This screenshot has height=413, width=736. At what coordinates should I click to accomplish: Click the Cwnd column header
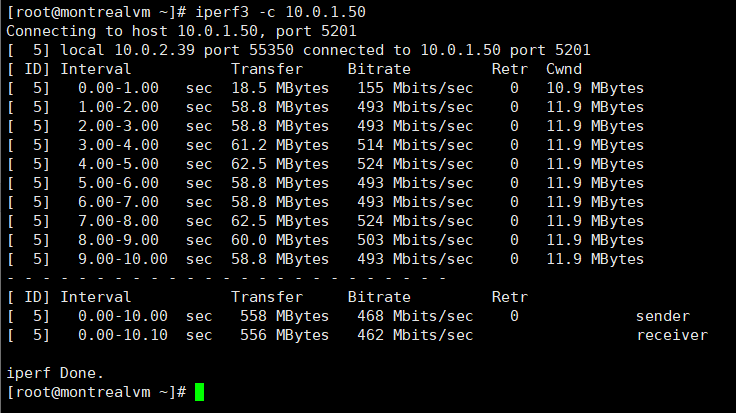pyautogui.click(x=564, y=69)
